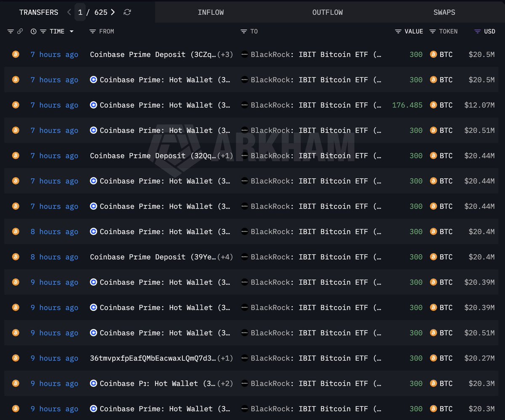Open the Coinbase Prime Deposit (32Qq… sender link

coord(153,156)
